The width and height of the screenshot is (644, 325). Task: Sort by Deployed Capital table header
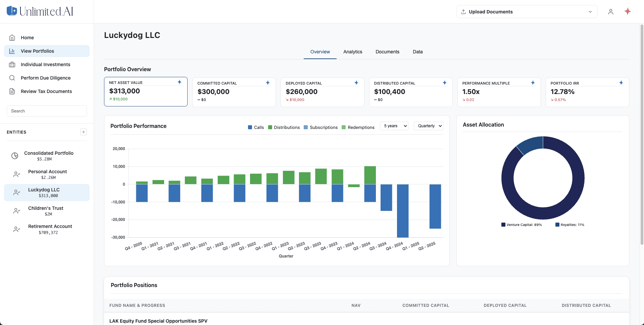click(x=505, y=306)
